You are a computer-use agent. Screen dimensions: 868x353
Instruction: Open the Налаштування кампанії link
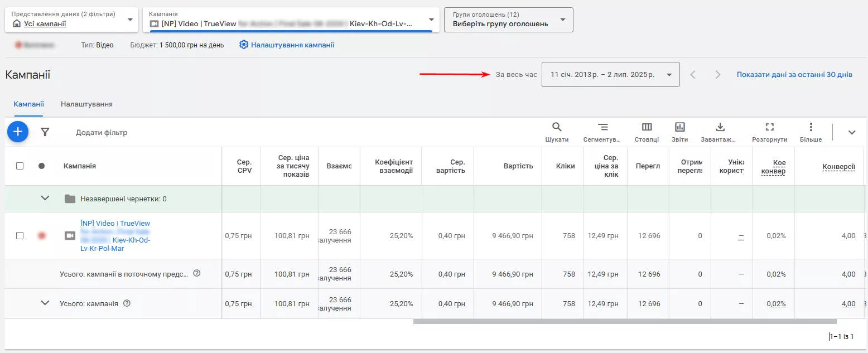coord(293,45)
